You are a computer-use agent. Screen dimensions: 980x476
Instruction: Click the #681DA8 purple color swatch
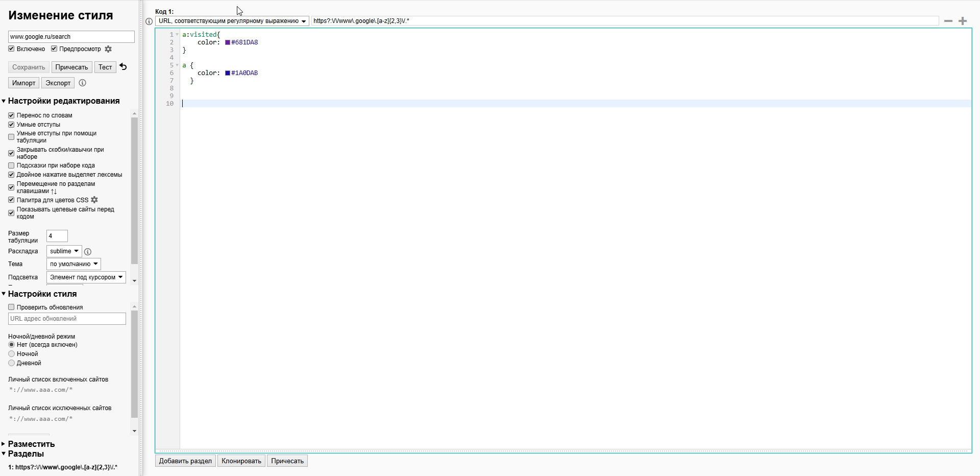[228, 42]
